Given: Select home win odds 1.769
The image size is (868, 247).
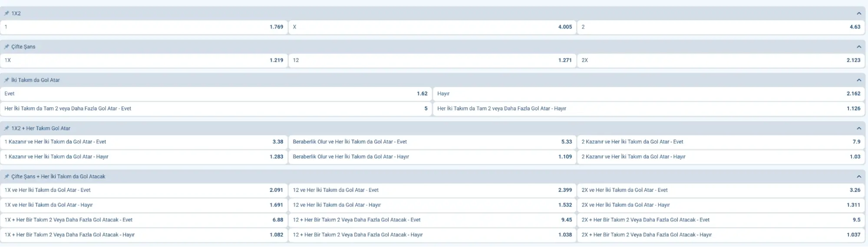Looking at the screenshot, I should pyautogui.click(x=144, y=27).
